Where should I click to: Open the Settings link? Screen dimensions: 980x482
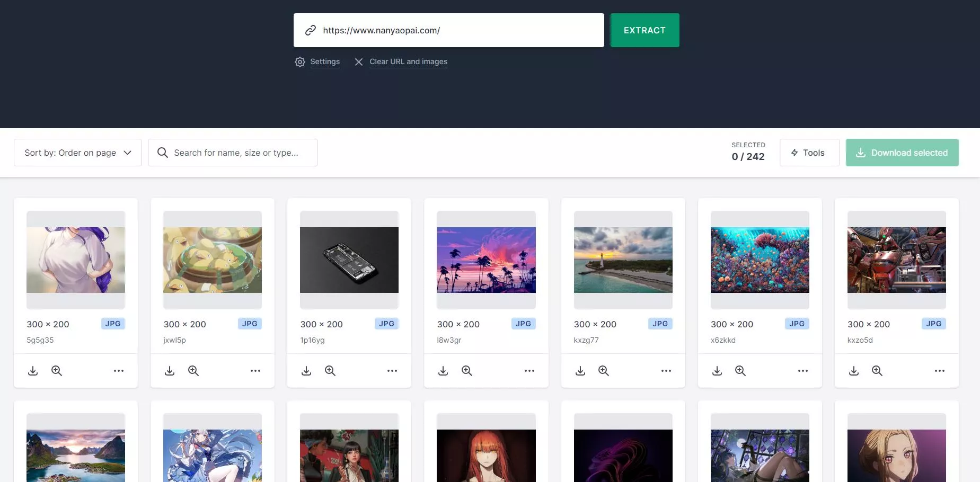click(x=325, y=61)
